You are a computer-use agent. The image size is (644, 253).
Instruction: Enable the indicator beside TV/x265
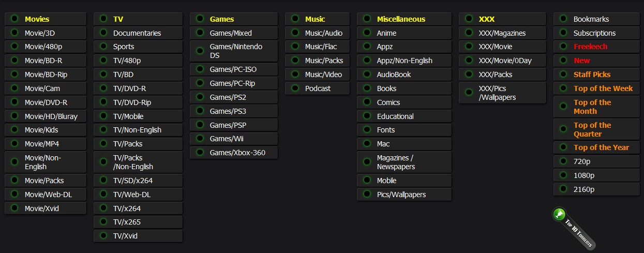click(x=103, y=222)
